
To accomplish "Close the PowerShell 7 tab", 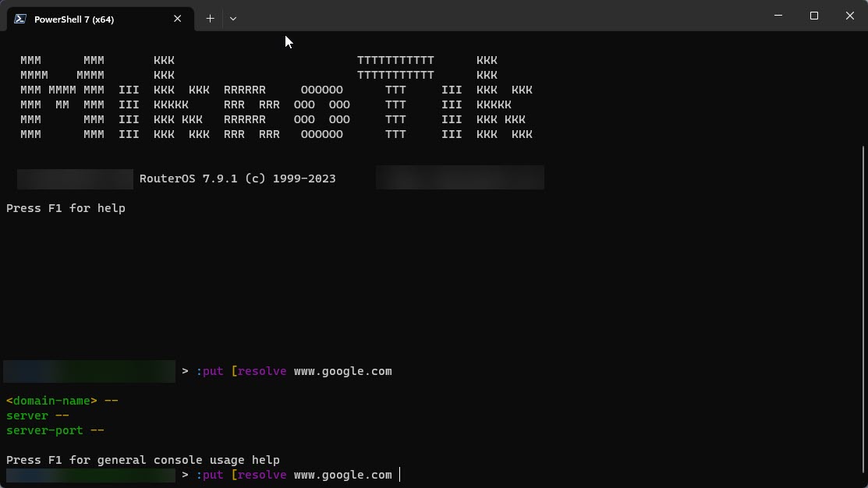I will (177, 19).
